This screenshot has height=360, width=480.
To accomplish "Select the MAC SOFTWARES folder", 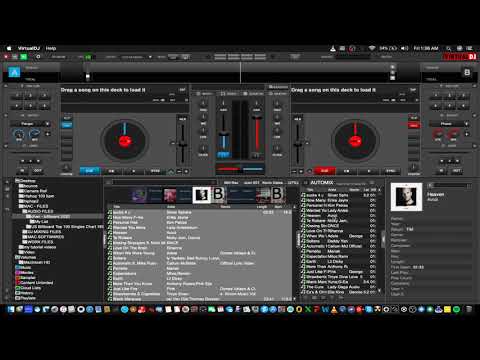I will point(43,237).
